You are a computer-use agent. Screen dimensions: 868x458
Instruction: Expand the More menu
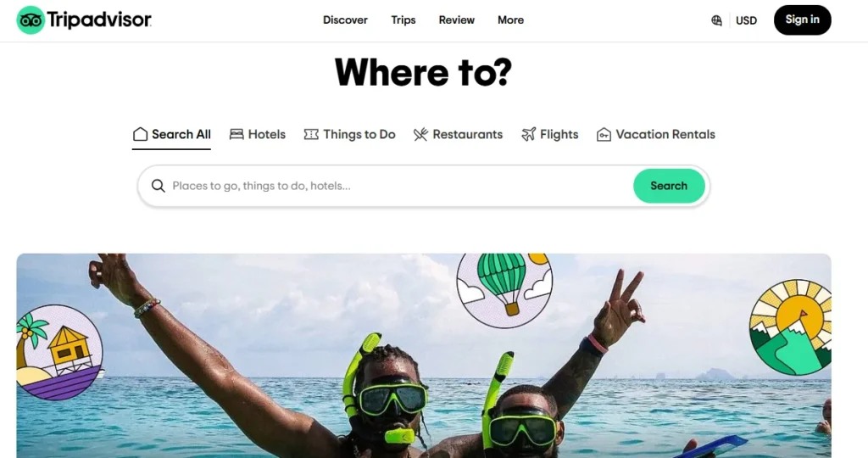click(x=510, y=20)
